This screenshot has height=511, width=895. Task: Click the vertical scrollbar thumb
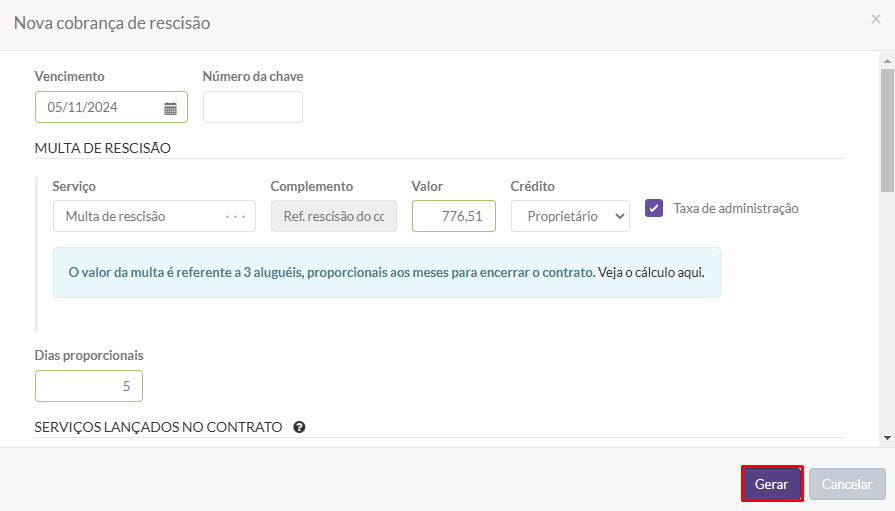887,131
